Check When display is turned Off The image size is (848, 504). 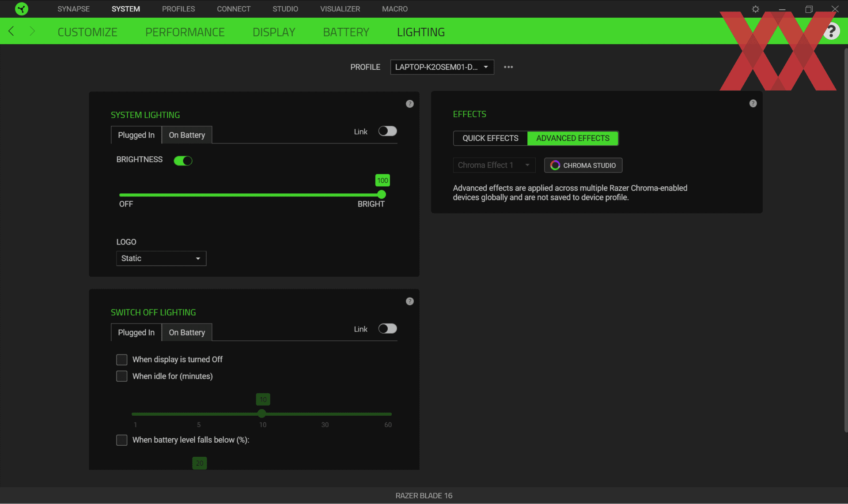pos(122,359)
